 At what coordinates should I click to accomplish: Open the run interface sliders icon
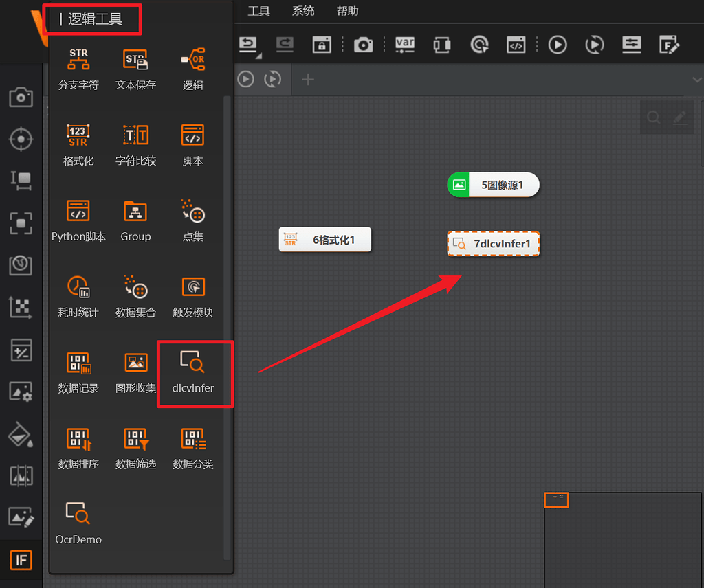click(631, 45)
